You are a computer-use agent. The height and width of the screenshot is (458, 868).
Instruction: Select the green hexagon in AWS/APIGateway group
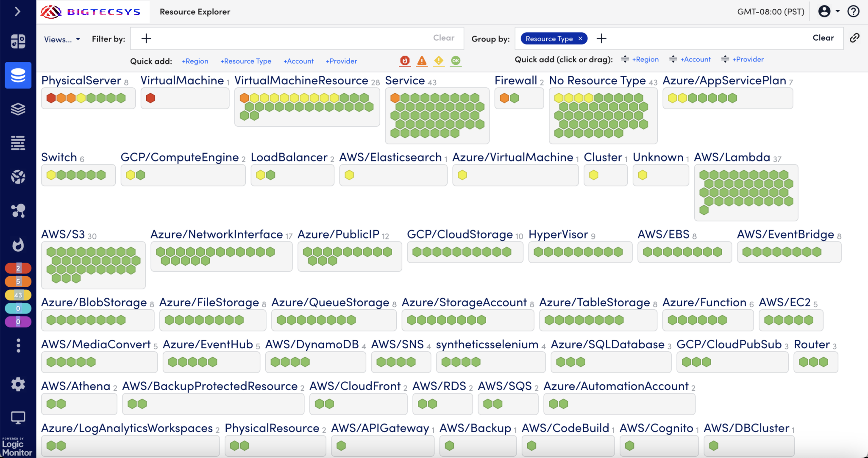(x=341, y=446)
